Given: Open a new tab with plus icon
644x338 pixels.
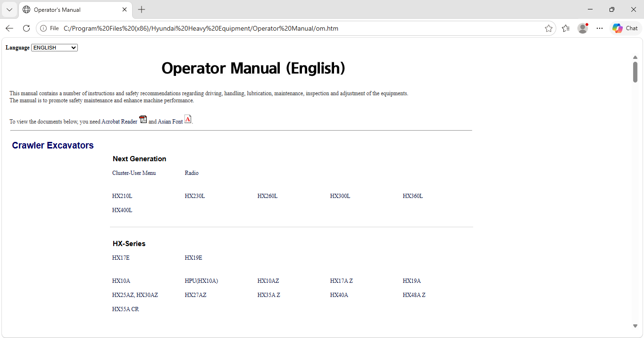Looking at the screenshot, I should click(142, 9).
